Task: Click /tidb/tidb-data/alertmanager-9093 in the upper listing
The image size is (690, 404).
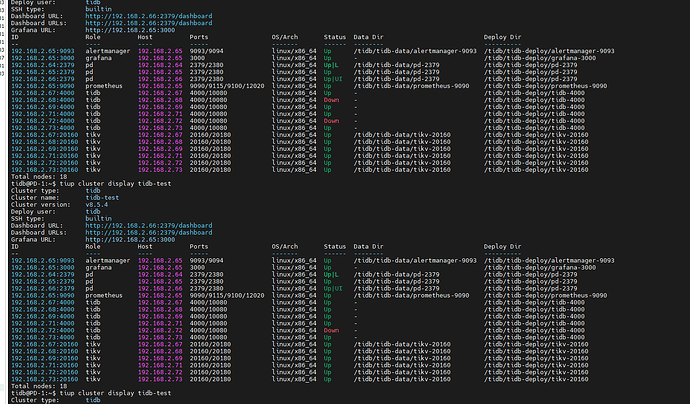Action: coord(415,51)
